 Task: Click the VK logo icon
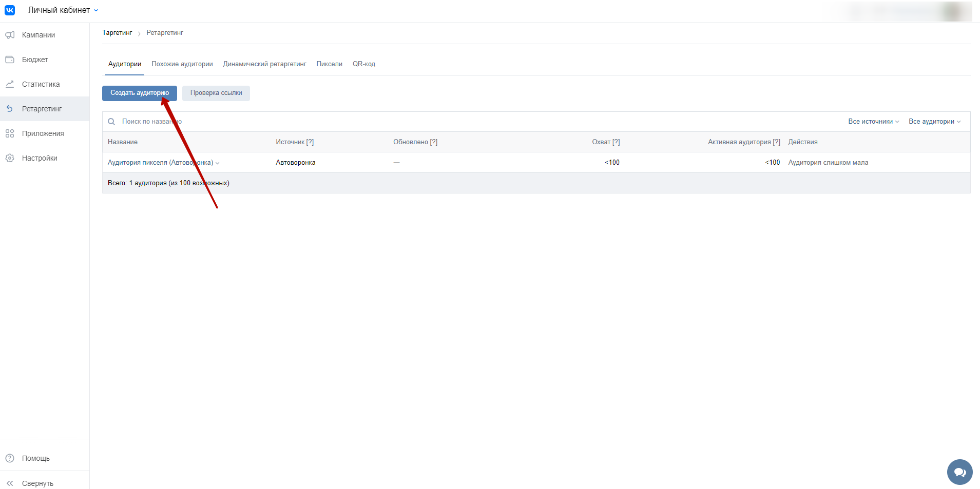(x=10, y=10)
